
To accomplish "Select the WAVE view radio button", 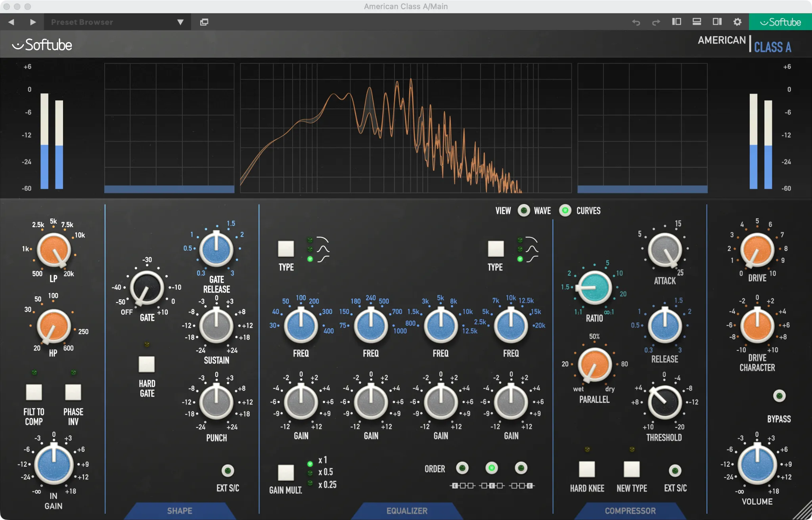I will coord(524,210).
